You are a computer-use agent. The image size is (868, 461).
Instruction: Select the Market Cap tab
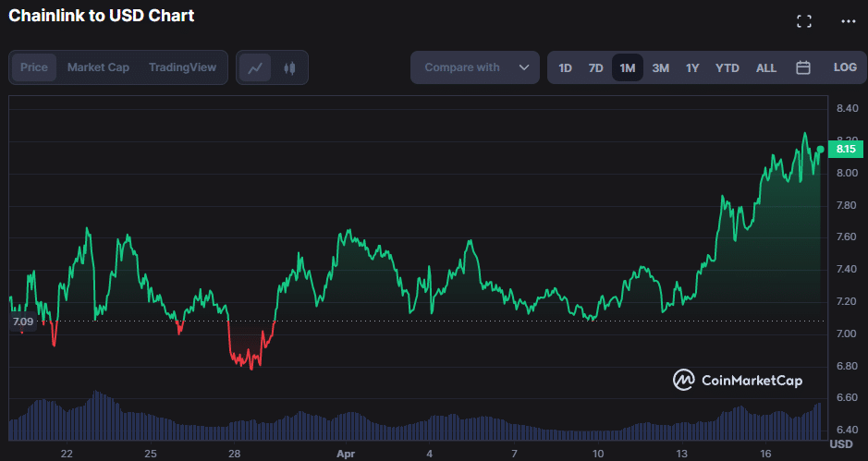click(x=98, y=67)
